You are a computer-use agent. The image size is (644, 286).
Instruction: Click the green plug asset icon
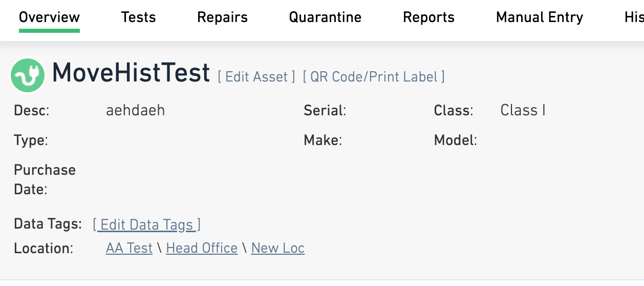[x=28, y=75]
